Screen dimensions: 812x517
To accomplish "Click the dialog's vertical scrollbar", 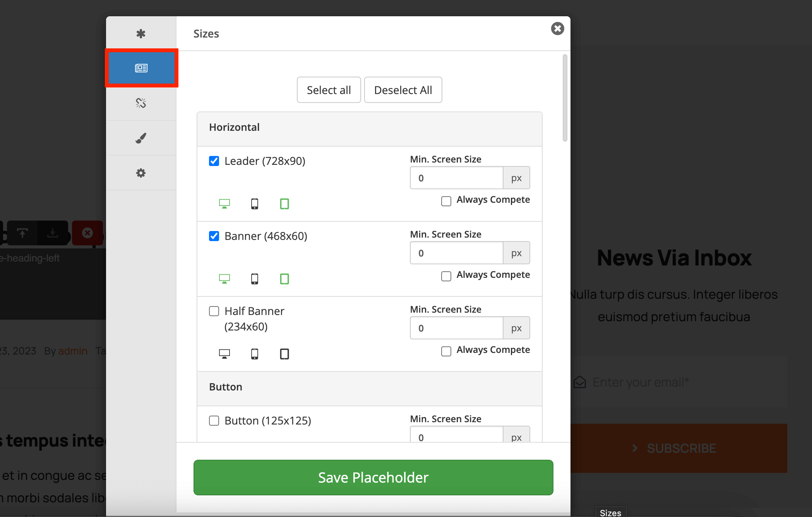I will (x=565, y=98).
